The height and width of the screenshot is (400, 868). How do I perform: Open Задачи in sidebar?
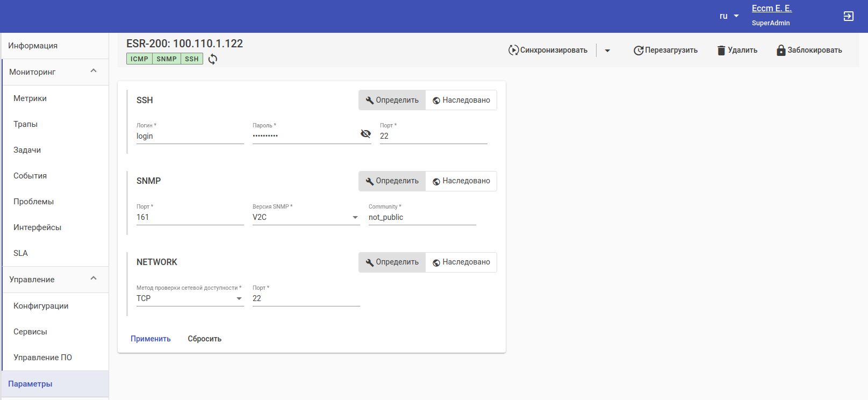coord(55,150)
